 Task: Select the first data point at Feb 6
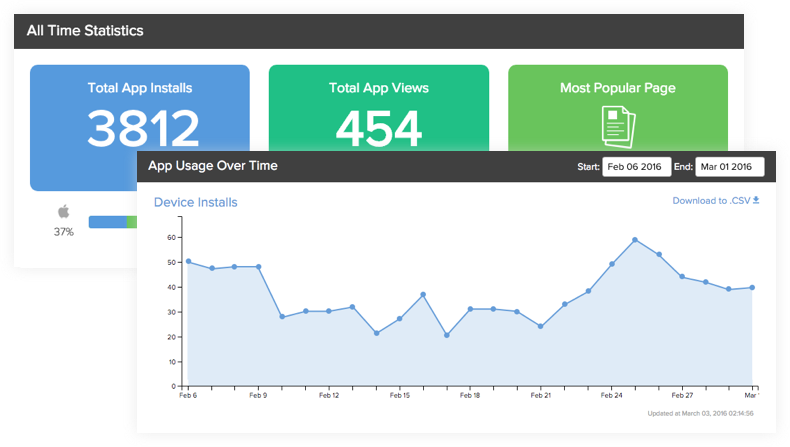point(188,261)
